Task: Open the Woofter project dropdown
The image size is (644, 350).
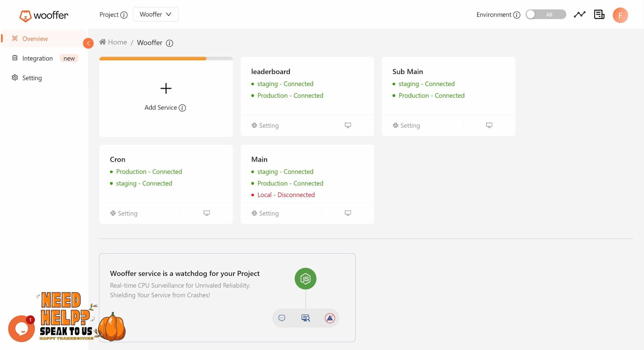Action: click(156, 14)
